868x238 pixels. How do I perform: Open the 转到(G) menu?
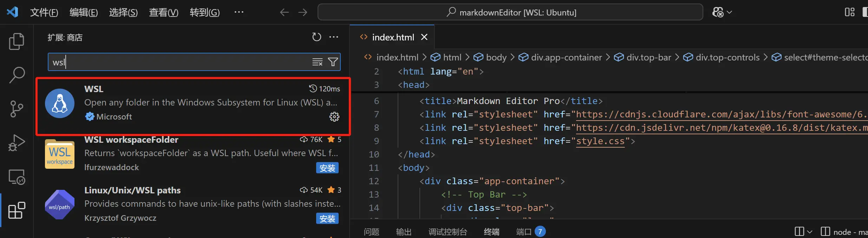click(204, 13)
